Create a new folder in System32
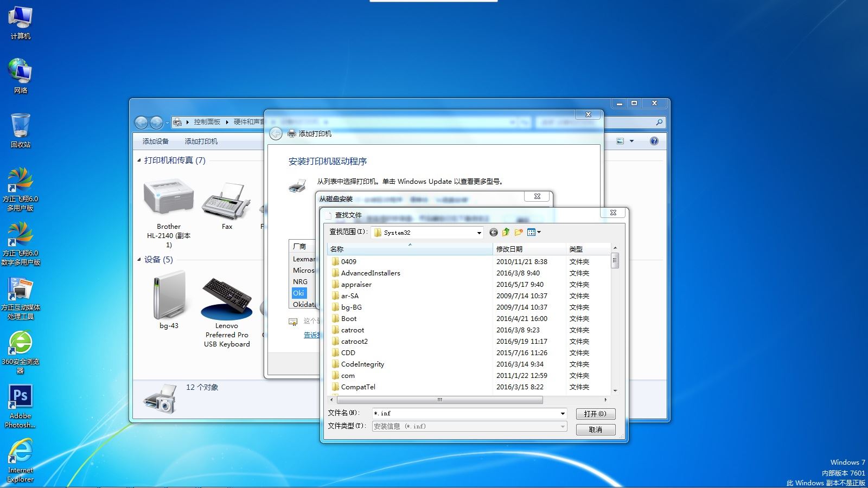The image size is (868, 488). coord(519,233)
